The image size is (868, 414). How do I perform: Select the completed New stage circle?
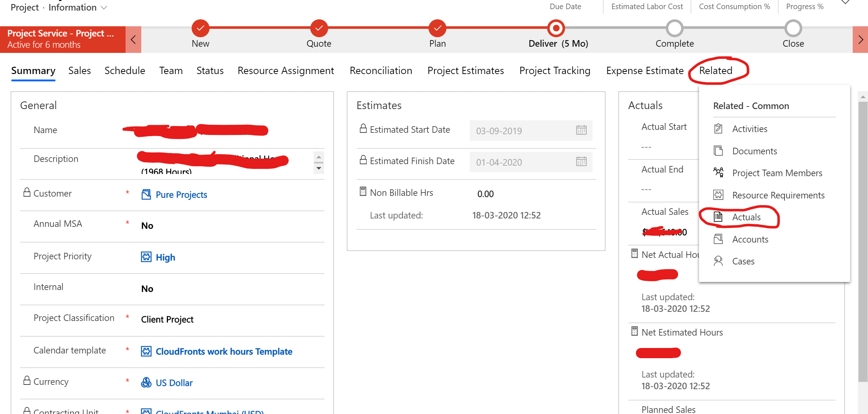pyautogui.click(x=200, y=28)
